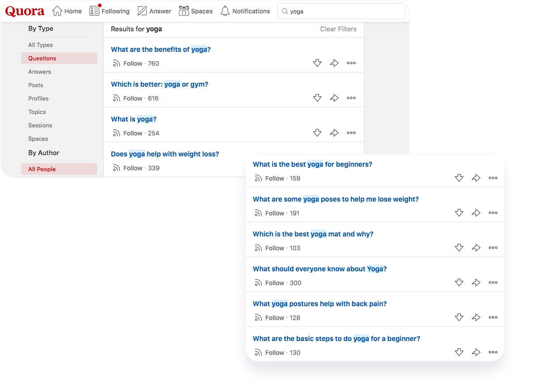
Task: Click the search magnifier icon
Action: pos(285,12)
